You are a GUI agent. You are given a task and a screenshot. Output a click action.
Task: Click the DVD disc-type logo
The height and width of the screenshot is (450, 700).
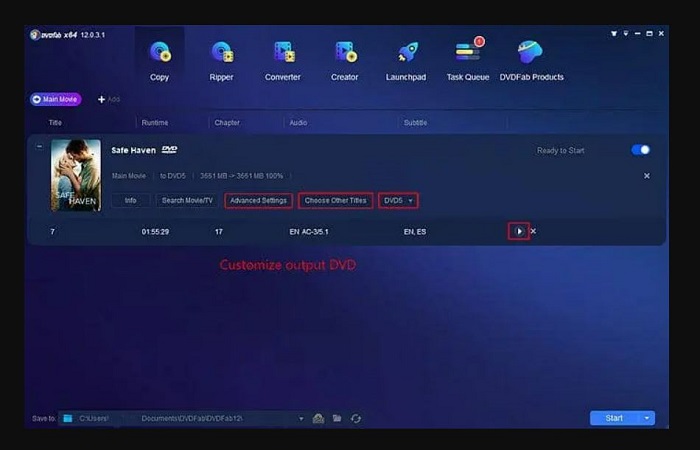[169, 150]
